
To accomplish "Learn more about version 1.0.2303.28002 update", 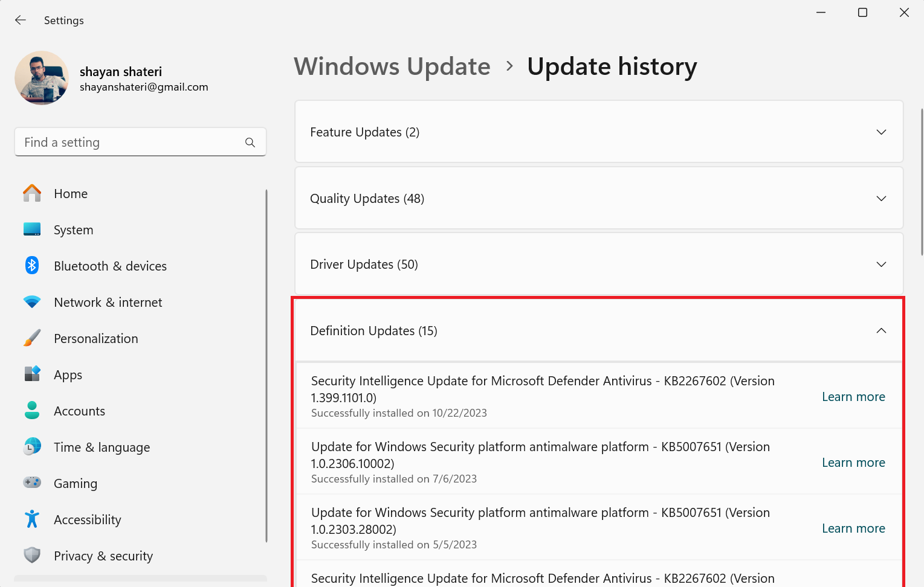I will click(853, 528).
